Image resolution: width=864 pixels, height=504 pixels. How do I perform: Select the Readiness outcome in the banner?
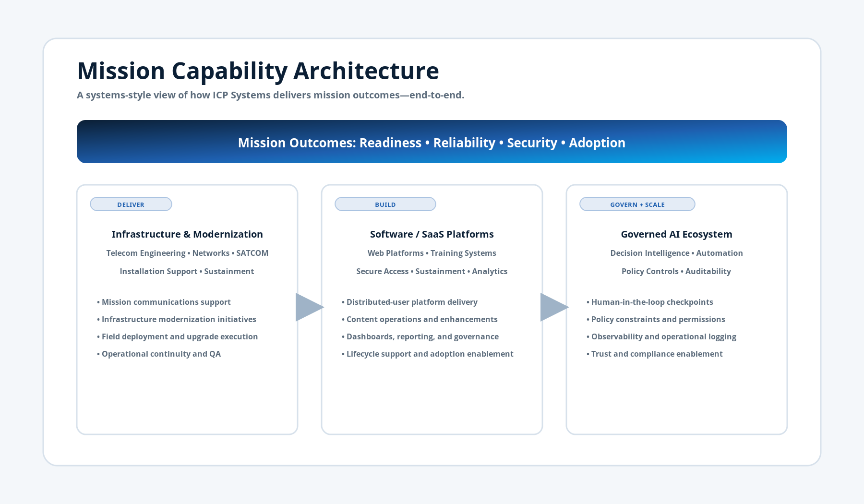390,143
